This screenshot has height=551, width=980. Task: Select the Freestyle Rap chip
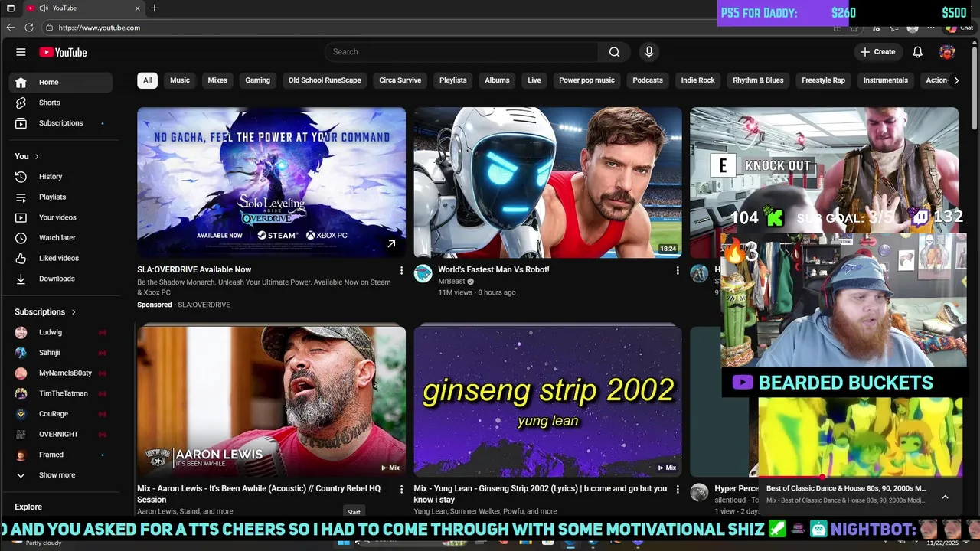pyautogui.click(x=823, y=80)
